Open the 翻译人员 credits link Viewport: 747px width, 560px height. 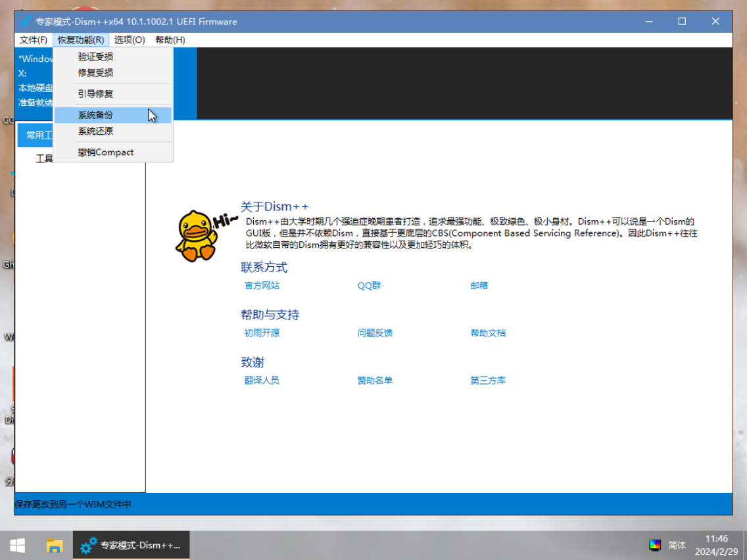(262, 381)
